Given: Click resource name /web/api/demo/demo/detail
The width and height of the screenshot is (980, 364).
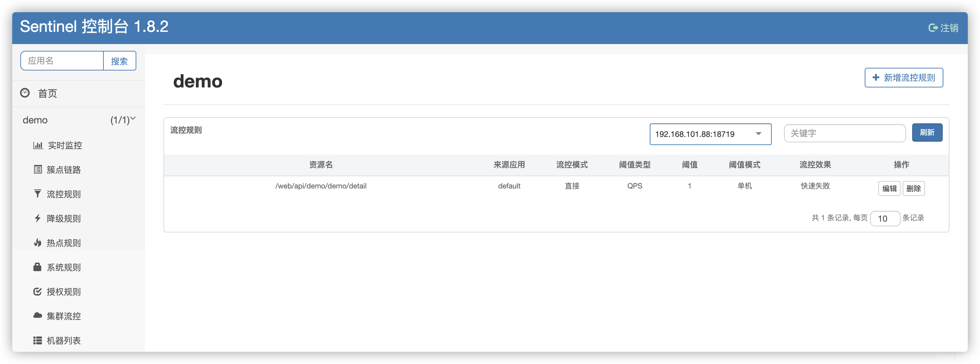Looking at the screenshot, I should click(321, 186).
